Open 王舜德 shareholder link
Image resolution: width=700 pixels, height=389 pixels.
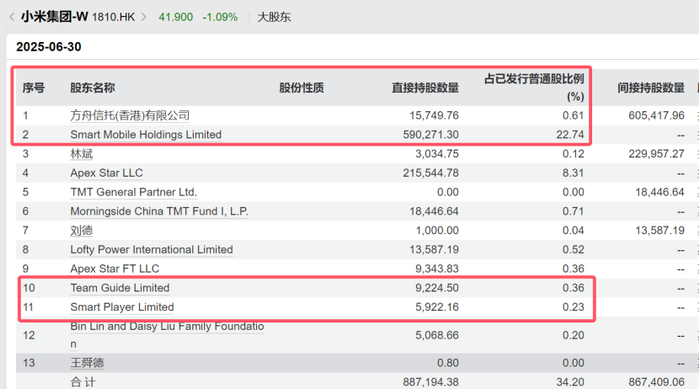tap(87, 363)
